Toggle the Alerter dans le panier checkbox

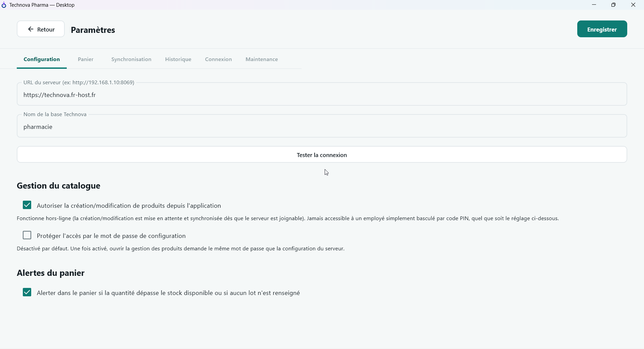(x=27, y=292)
